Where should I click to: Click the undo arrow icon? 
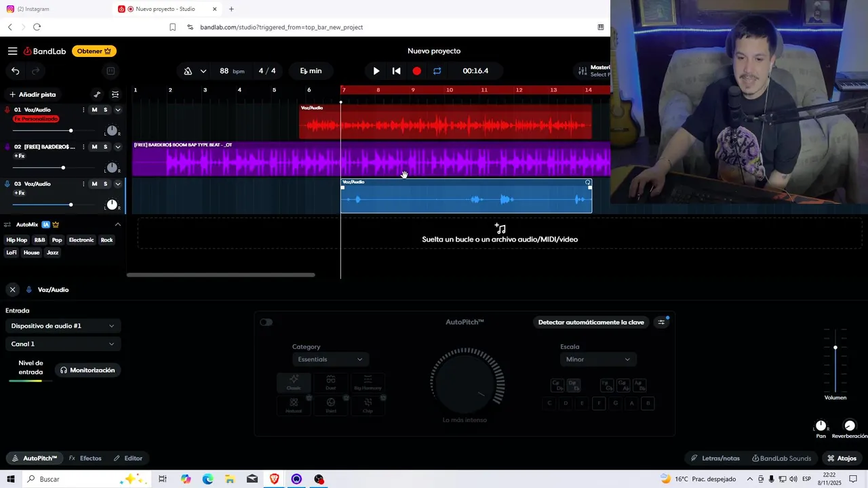tap(15, 71)
